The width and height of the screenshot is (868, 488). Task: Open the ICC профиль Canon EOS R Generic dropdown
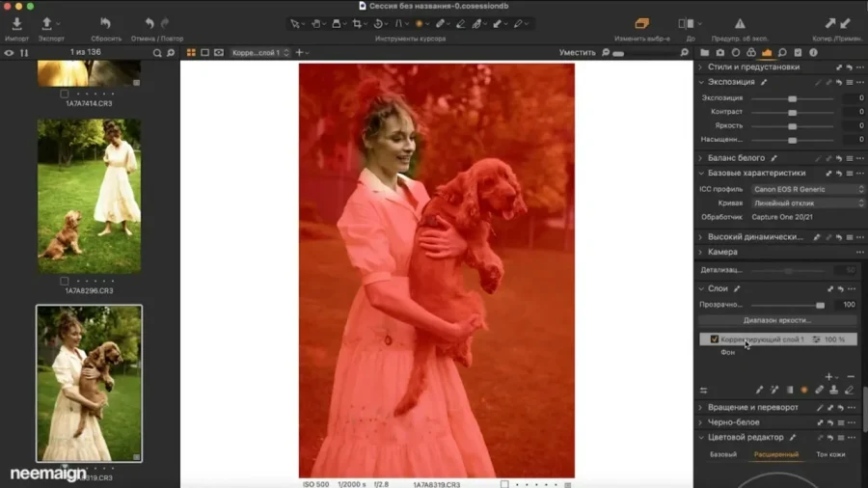pos(807,189)
